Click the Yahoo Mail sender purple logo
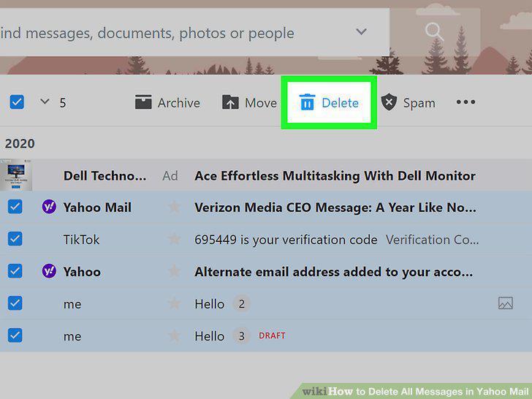The width and height of the screenshot is (532, 399). click(x=49, y=207)
